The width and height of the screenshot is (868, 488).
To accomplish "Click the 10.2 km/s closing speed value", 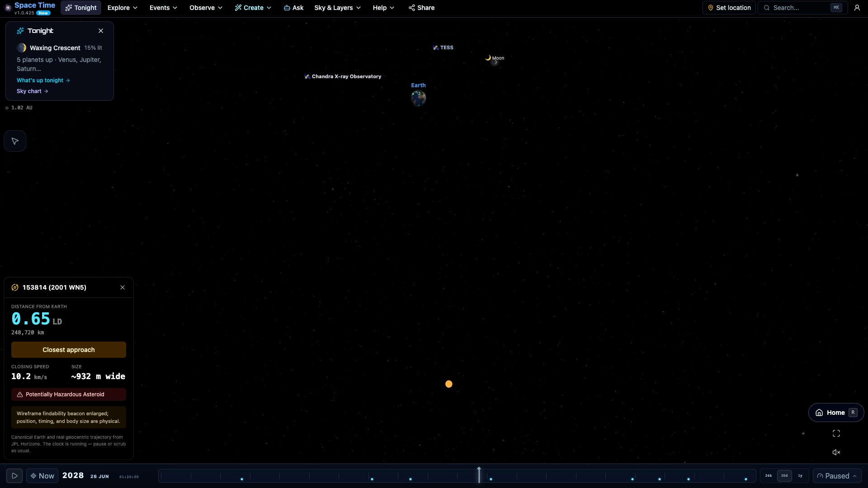I will (29, 376).
